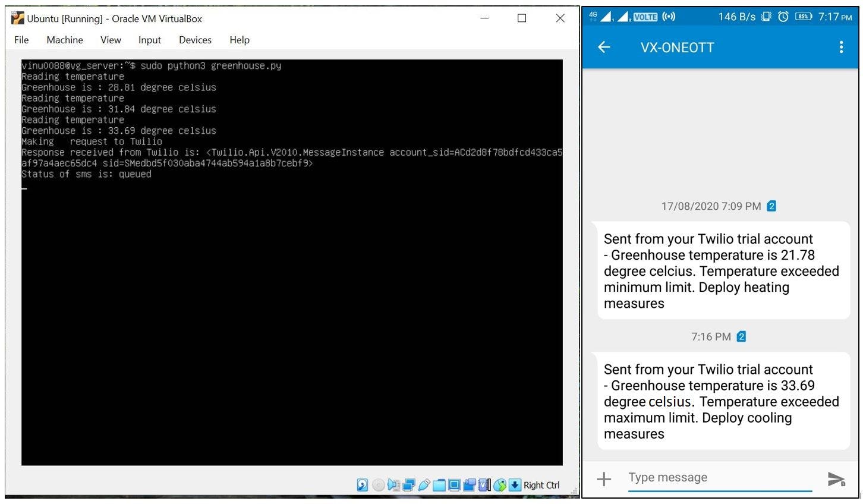Viewport: 863px width, 504px height.
Task: Tap the message about 33.69 degree celsius
Action: (x=723, y=401)
